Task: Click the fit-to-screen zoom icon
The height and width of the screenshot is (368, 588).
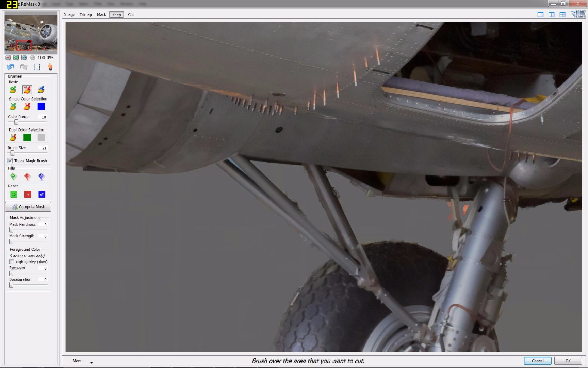Action: coord(24,58)
